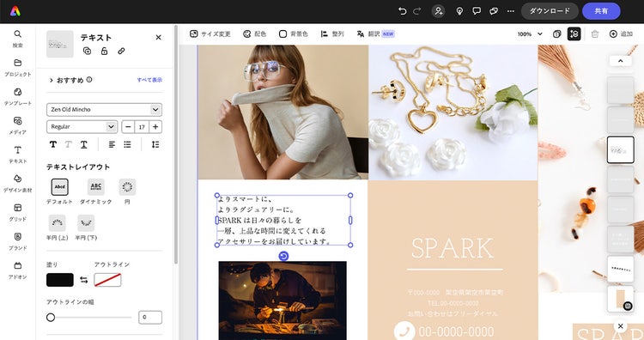644x340 pixels.
Task: Open the メディア sidebar panel
Action: 18,125
